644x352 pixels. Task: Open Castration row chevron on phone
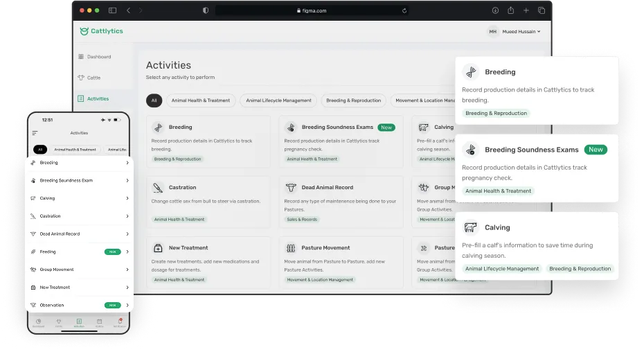(x=127, y=216)
